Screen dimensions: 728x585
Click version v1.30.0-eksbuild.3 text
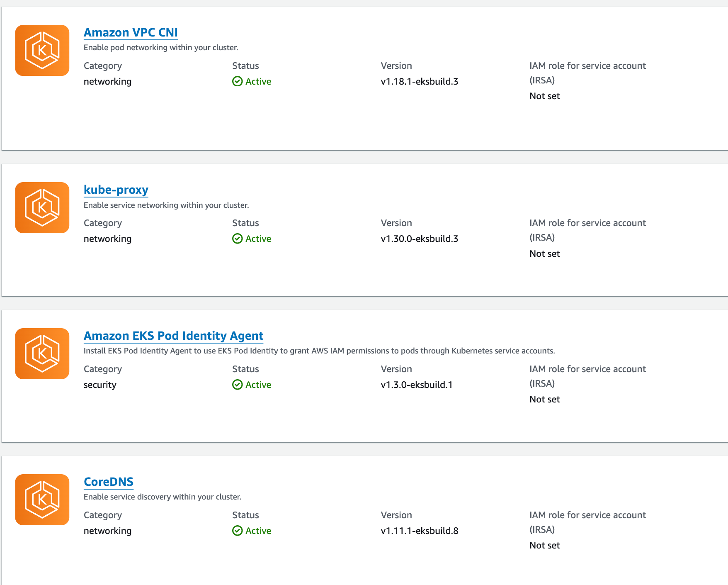coord(420,239)
